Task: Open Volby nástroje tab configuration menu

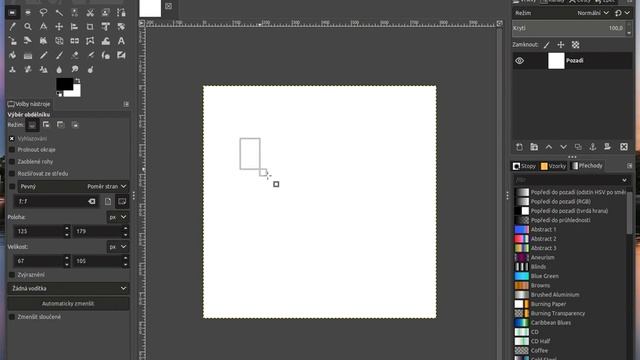Action: 126,104
